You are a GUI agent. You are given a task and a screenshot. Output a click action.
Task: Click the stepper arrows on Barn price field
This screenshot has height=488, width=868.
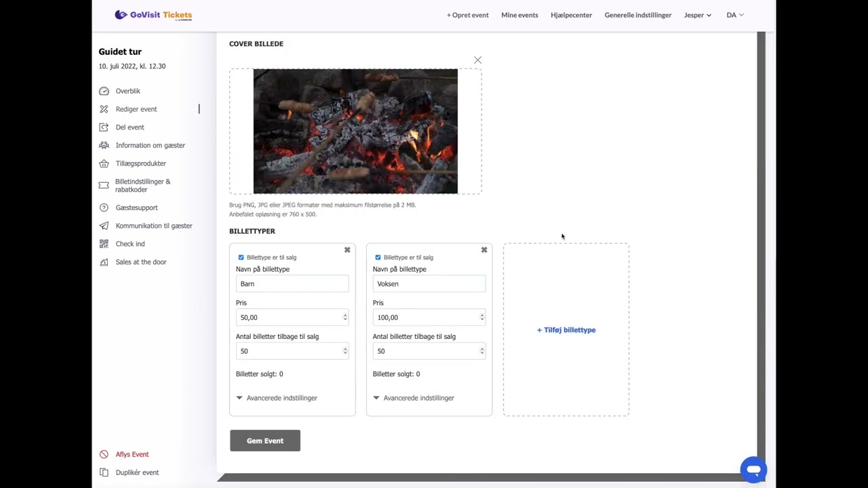point(345,317)
